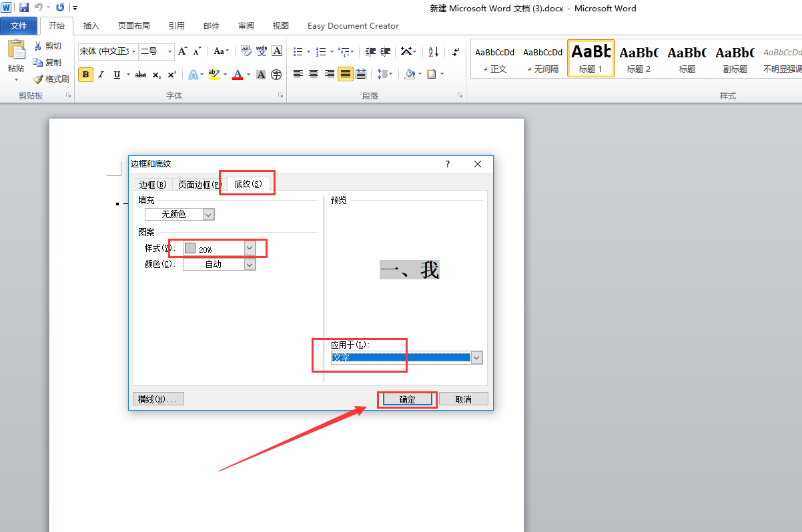Apply the Heading 1 (标题 1) style

tap(591, 59)
